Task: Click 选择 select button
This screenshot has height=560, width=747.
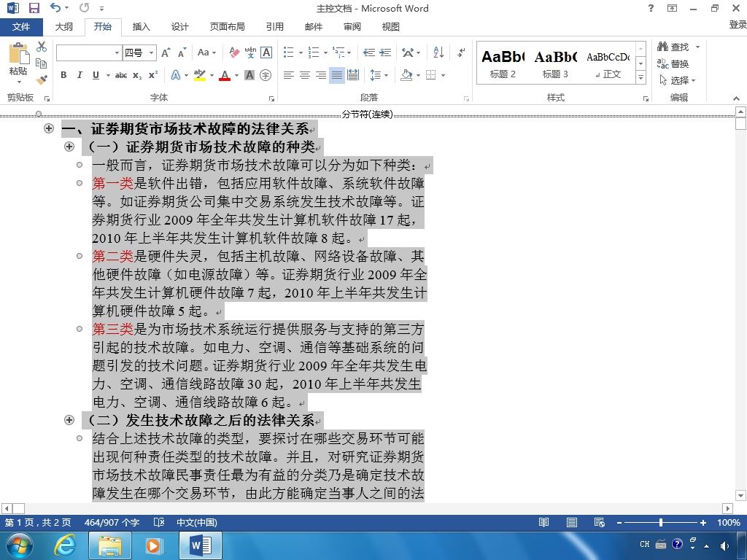Action: [x=678, y=80]
